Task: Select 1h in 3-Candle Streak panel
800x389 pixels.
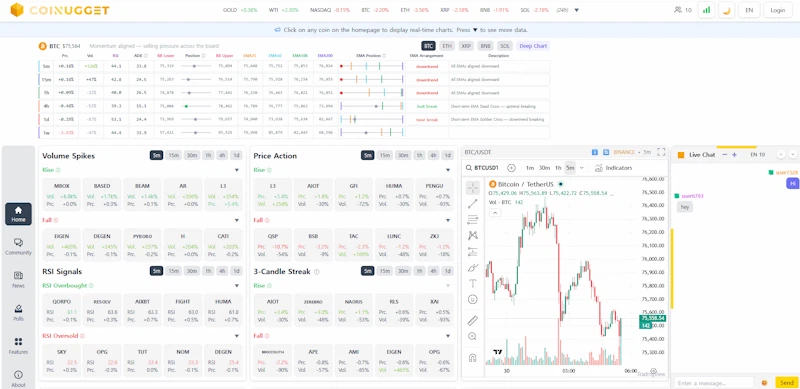Action: [419, 271]
